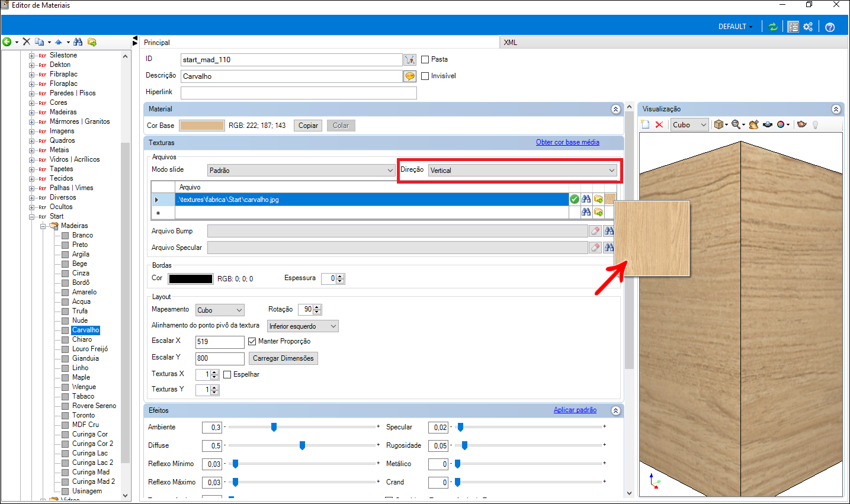Switch to the XML tab
Screen dimensions: 850x504
pyautogui.click(x=511, y=43)
